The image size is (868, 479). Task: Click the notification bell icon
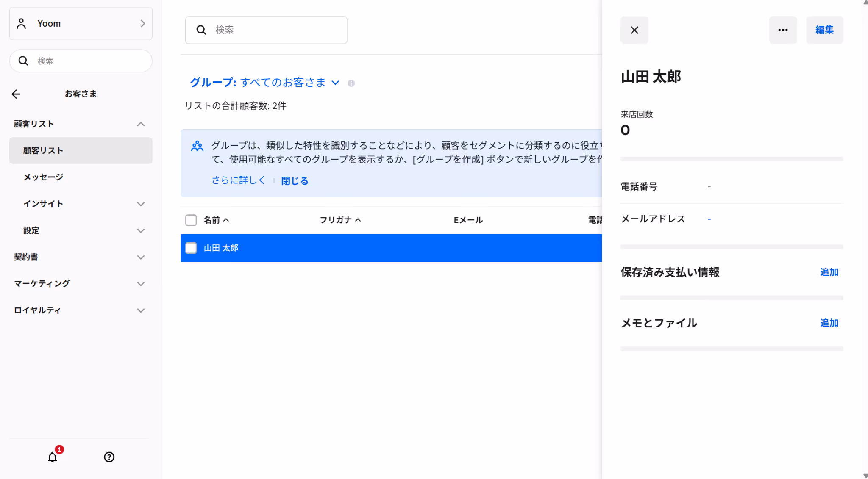point(53,457)
